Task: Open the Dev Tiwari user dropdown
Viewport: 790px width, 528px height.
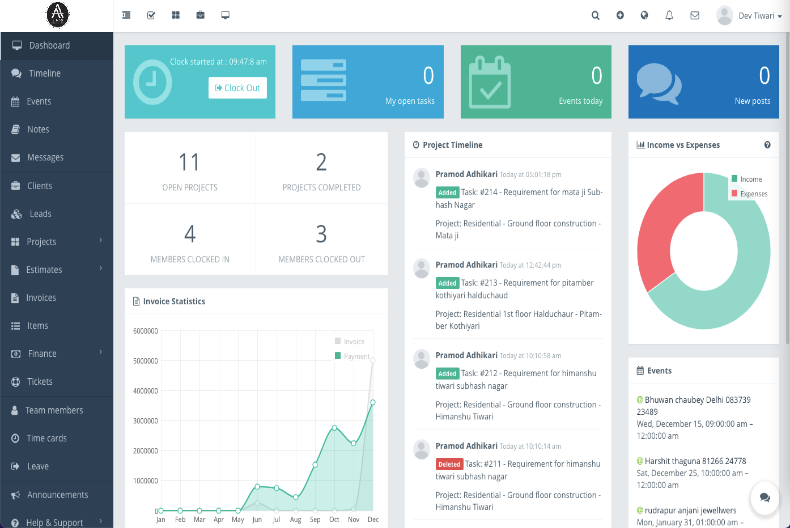Action: point(750,16)
